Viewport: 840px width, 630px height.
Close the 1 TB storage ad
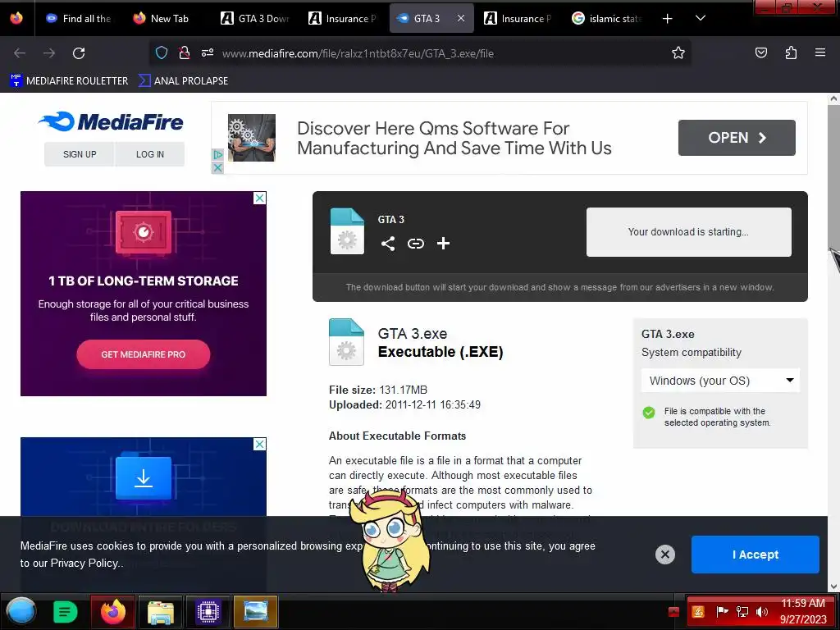point(259,199)
